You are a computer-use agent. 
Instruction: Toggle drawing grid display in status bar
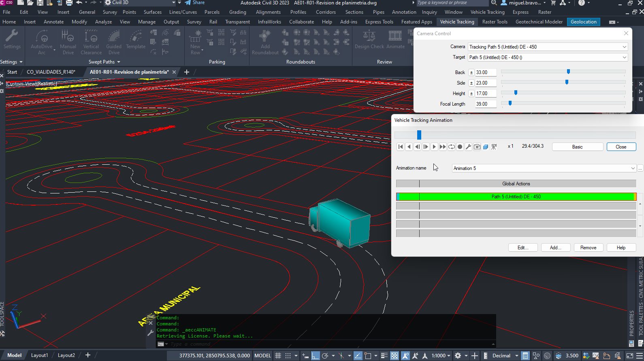point(278,356)
